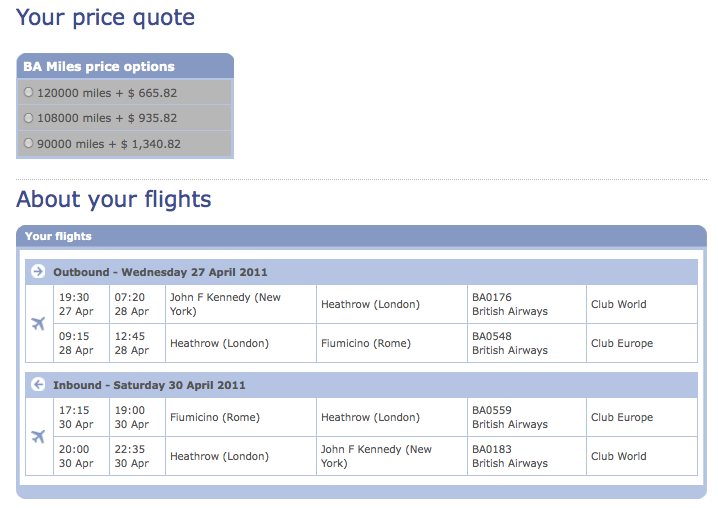718x508 pixels.
Task: Pick the 90000 miles + $1,340.82 radio option
Action: coord(28,143)
